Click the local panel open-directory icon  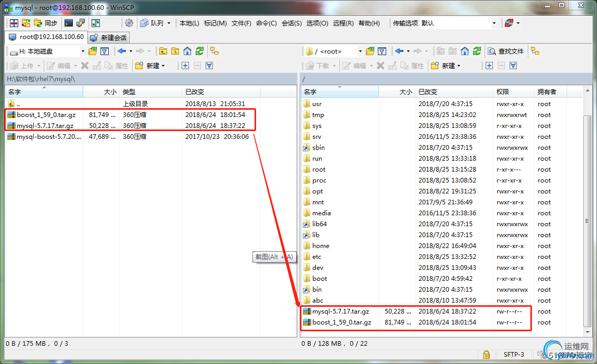coord(93,51)
